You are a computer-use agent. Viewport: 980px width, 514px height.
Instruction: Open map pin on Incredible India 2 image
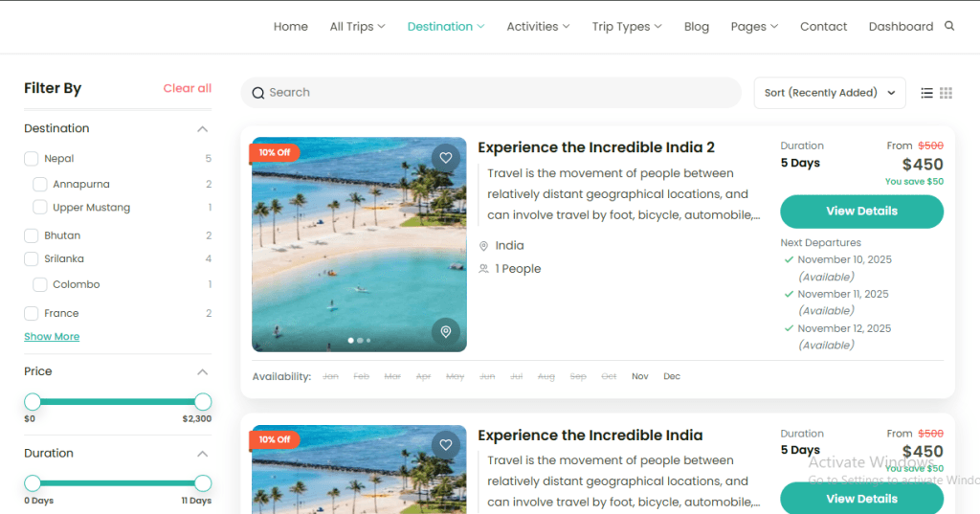click(445, 331)
